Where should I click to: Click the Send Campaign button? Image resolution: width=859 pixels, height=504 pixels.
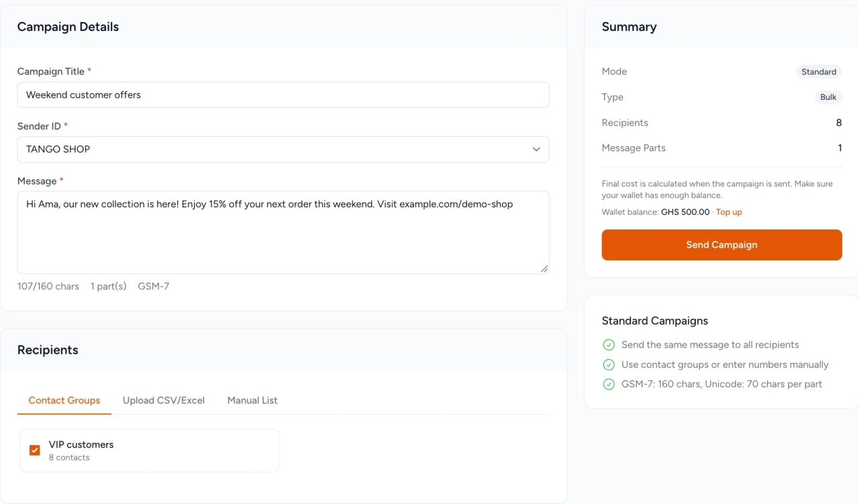(721, 245)
